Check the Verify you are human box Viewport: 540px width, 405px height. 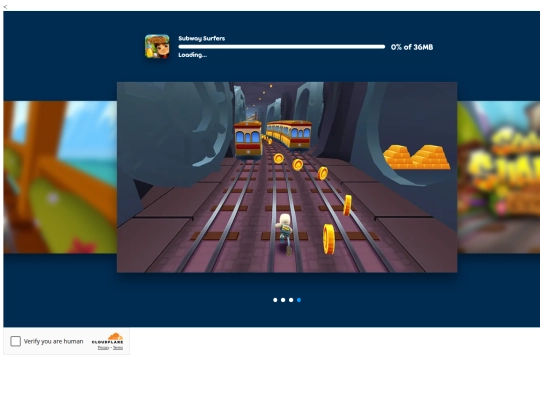[x=15, y=341]
